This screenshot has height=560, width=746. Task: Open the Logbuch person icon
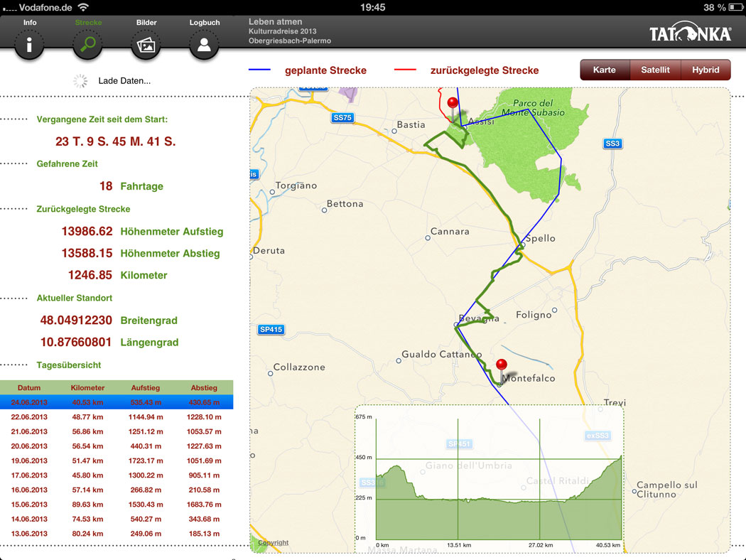[x=204, y=45]
